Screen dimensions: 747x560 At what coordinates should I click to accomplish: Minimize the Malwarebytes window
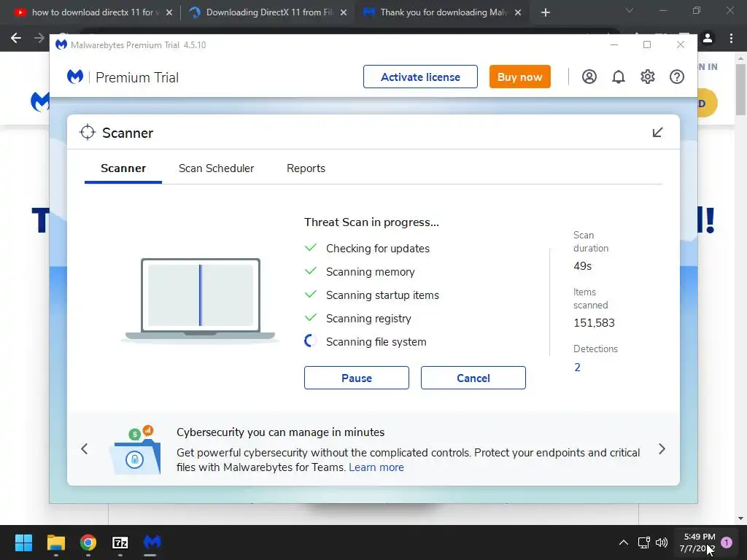tap(614, 44)
